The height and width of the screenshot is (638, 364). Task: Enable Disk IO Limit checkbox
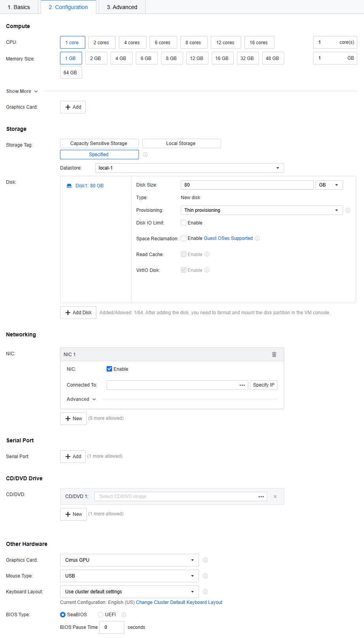pyautogui.click(x=184, y=223)
